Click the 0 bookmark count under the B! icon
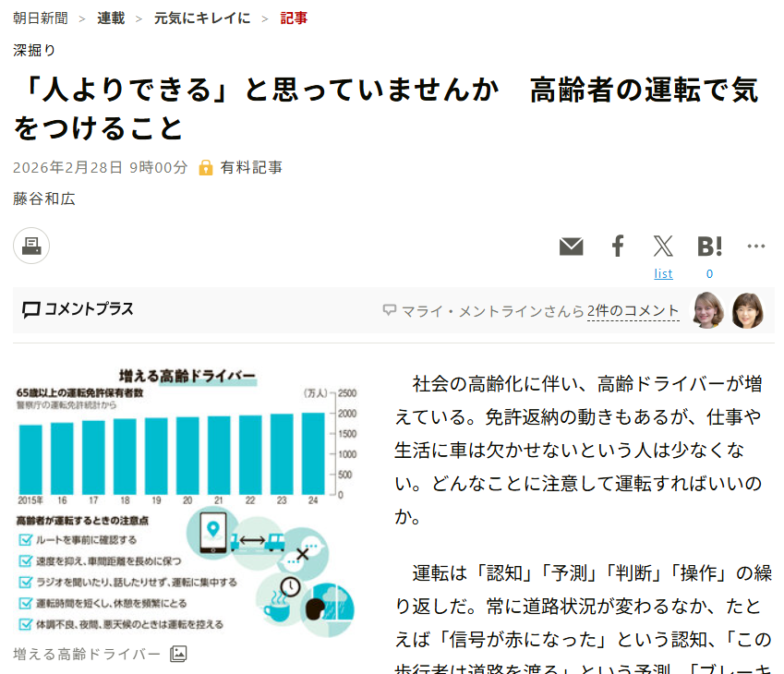 tap(709, 273)
